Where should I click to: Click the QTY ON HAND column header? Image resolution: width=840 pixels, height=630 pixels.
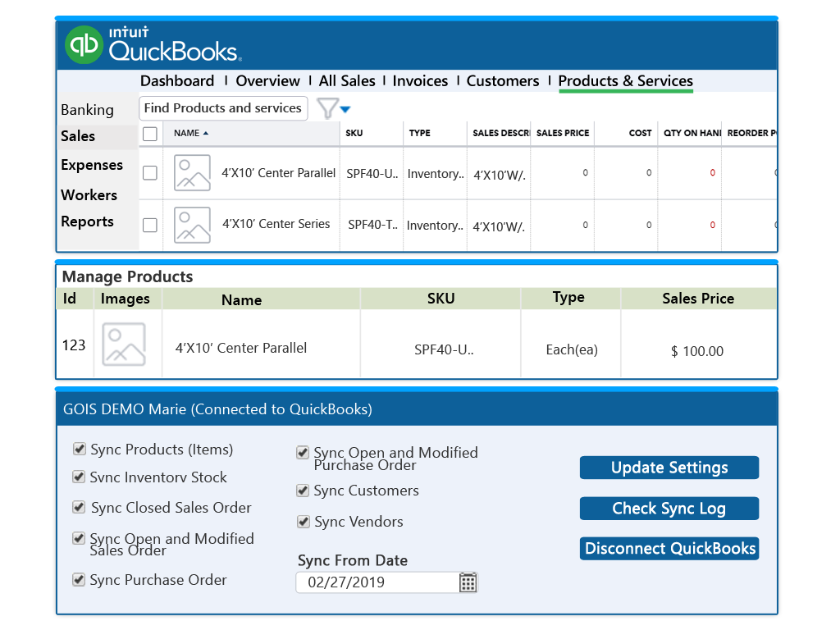pyautogui.click(x=692, y=133)
